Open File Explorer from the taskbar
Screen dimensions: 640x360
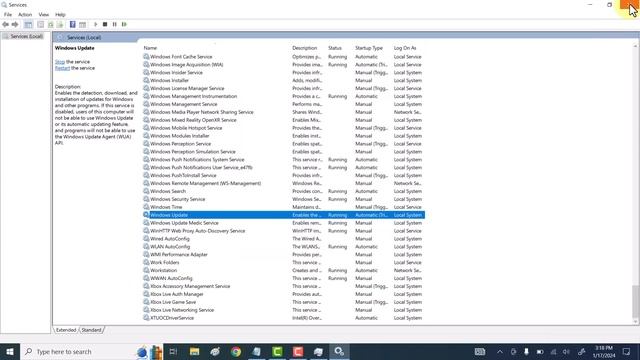[x=194, y=351]
